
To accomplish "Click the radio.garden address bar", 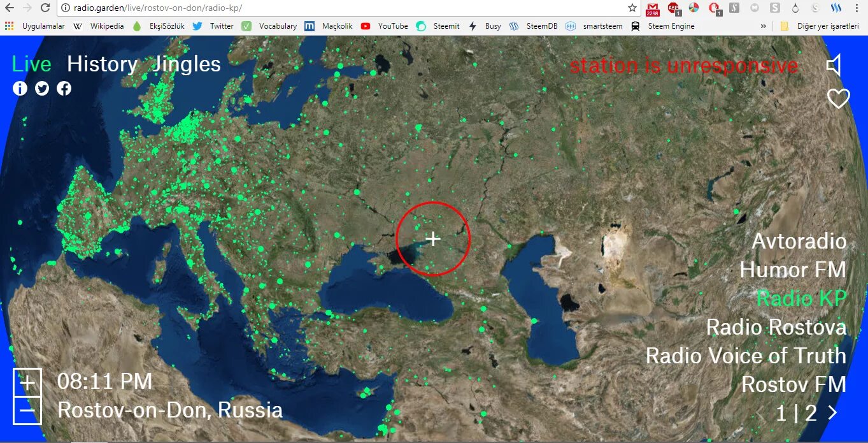I will pos(159,9).
